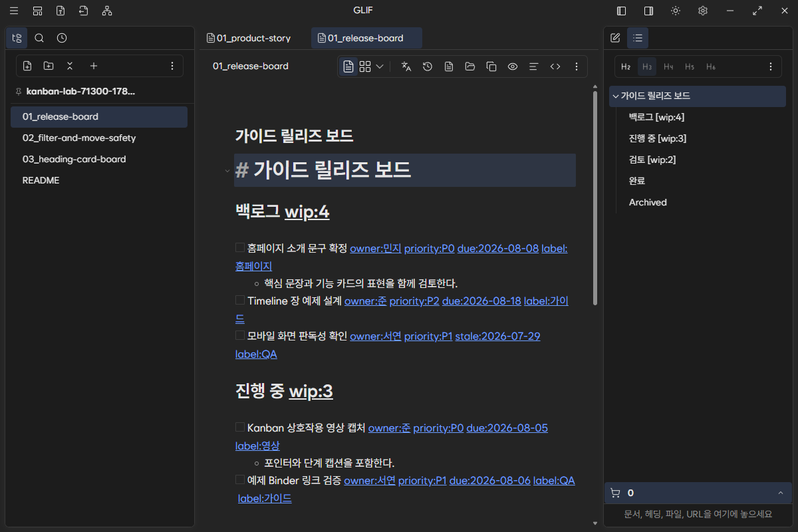
Task: Select the H4 heading level filter
Action: coord(668,66)
